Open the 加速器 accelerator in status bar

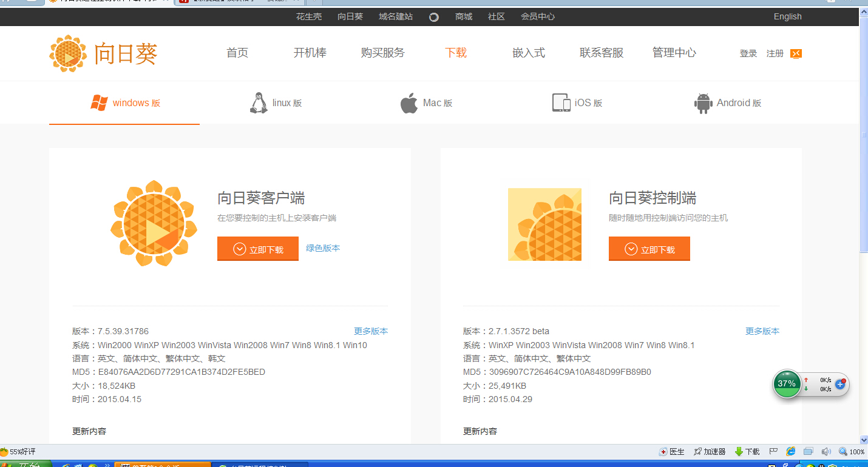pos(710,452)
